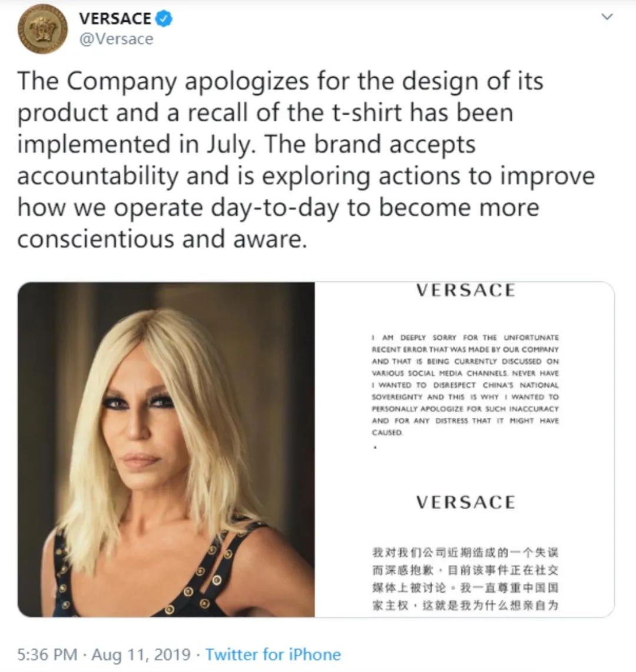This screenshot has height=672, width=636.
Task: Click the top VERSACE logo in the statement
Action: click(x=465, y=290)
